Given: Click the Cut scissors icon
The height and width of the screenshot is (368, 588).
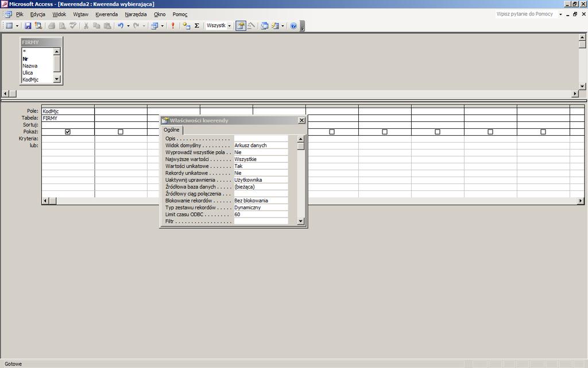Looking at the screenshot, I should click(x=86, y=25).
